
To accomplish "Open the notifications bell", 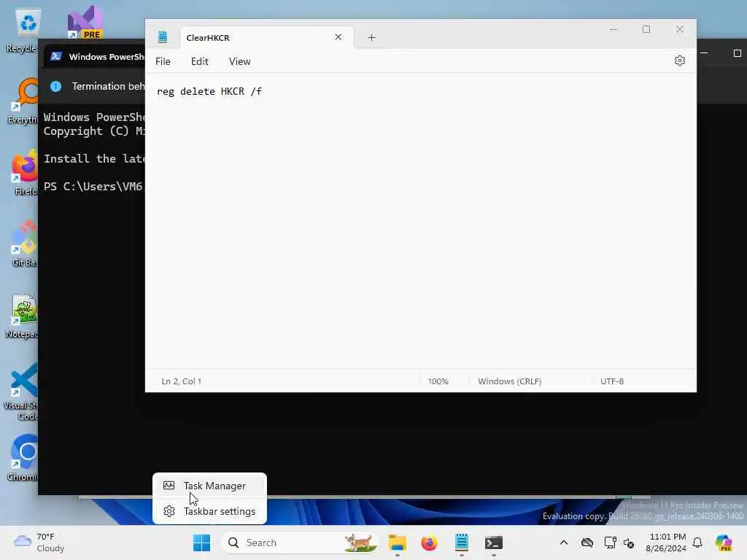I will [697, 542].
